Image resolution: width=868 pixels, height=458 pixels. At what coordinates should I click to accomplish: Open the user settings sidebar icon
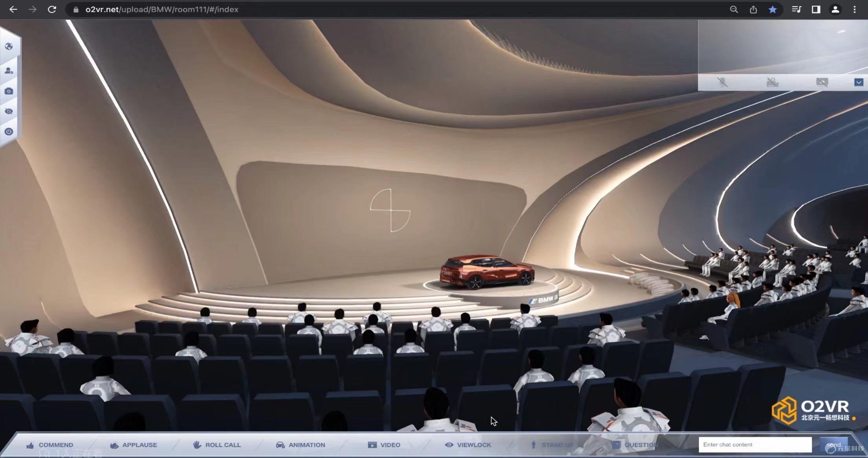(x=9, y=71)
